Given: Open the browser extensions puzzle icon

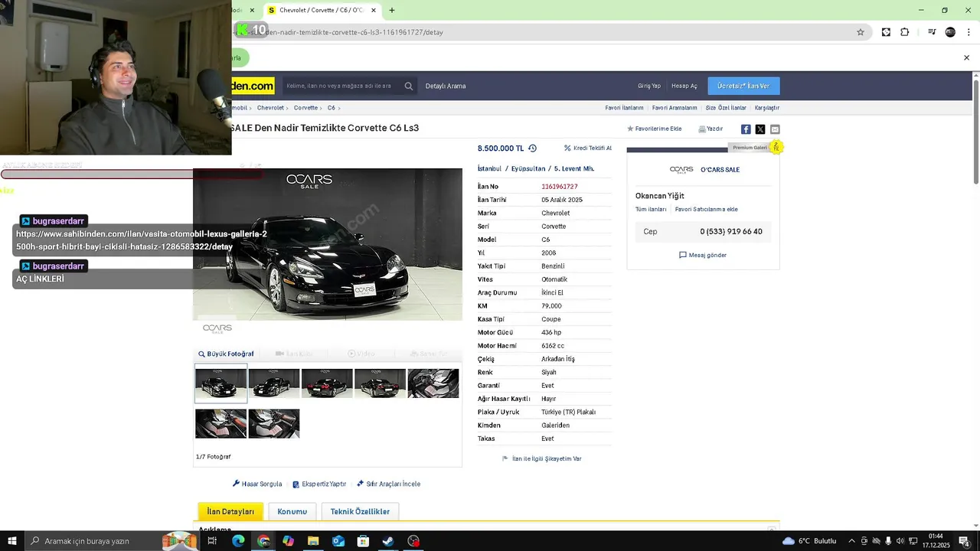Looking at the screenshot, I should (x=905, y=32).
